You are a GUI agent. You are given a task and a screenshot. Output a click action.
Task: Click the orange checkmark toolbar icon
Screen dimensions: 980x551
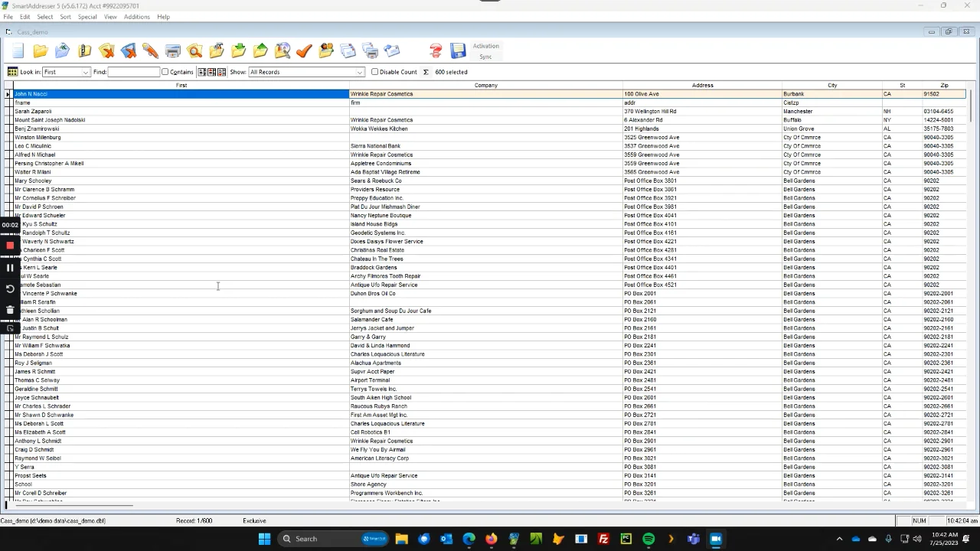(x=304, y=51)
